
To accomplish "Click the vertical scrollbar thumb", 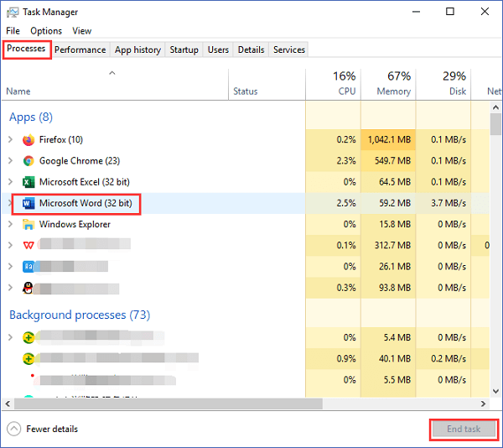I will 495,124.
